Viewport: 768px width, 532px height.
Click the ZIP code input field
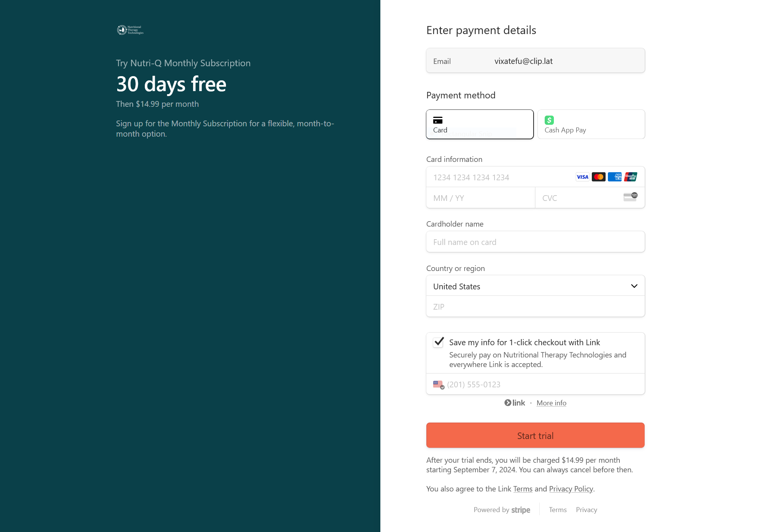(x=535, y=307)
